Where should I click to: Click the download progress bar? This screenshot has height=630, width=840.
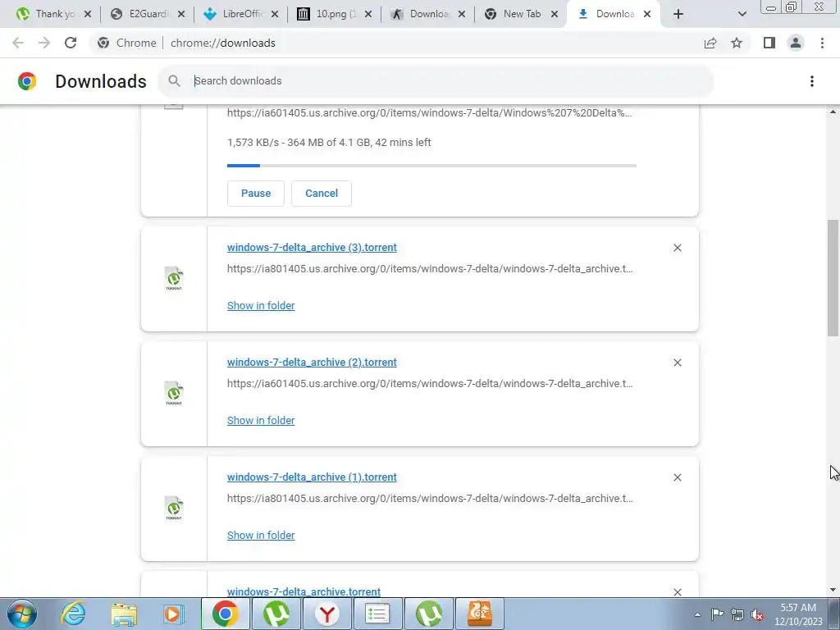click(x=431, y=166)
